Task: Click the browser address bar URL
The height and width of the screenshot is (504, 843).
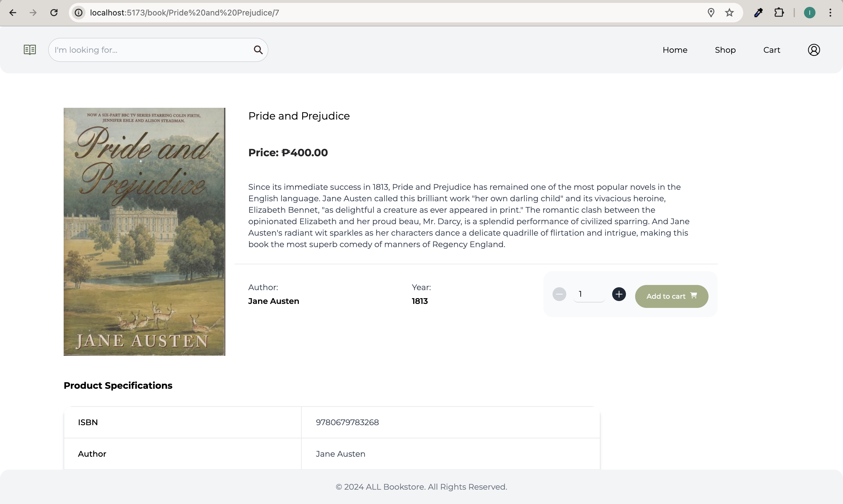Action: coord(184,13)
